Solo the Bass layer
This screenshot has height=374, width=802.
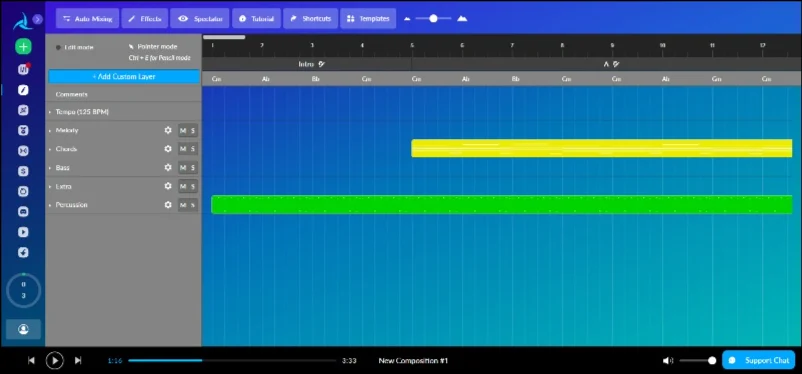(193, 168)
